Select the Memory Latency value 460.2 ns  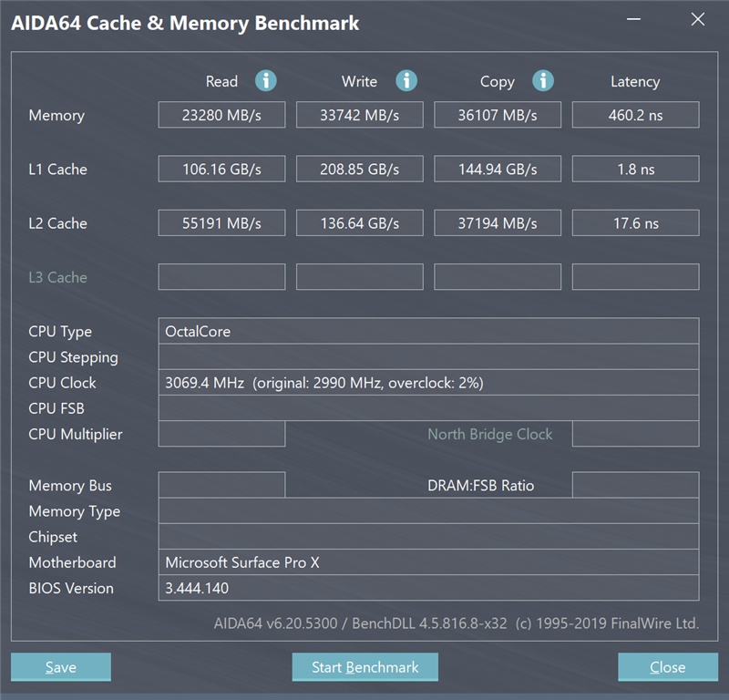point(635,115)
